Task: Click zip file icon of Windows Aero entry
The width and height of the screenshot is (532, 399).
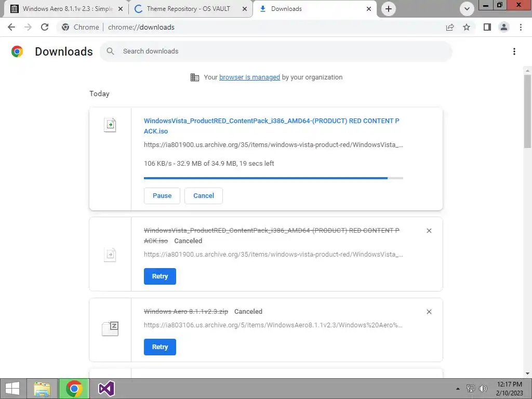Action: tap(110, 328)
